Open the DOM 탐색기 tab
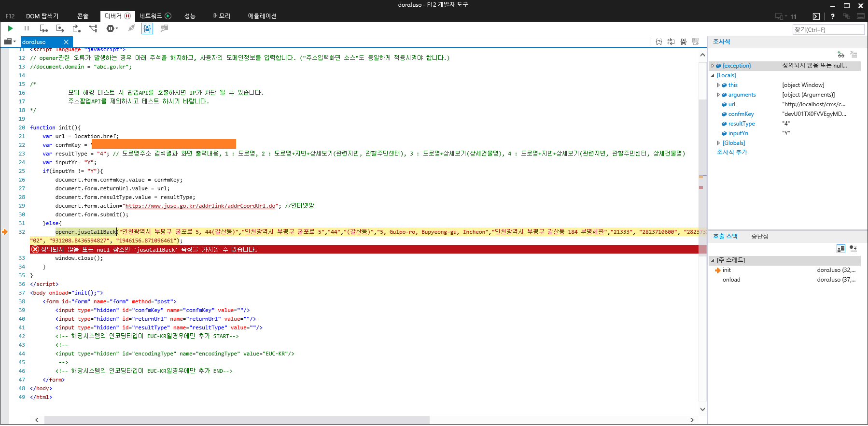This screenshot has width=868, height=426. (x=42, y=16)
